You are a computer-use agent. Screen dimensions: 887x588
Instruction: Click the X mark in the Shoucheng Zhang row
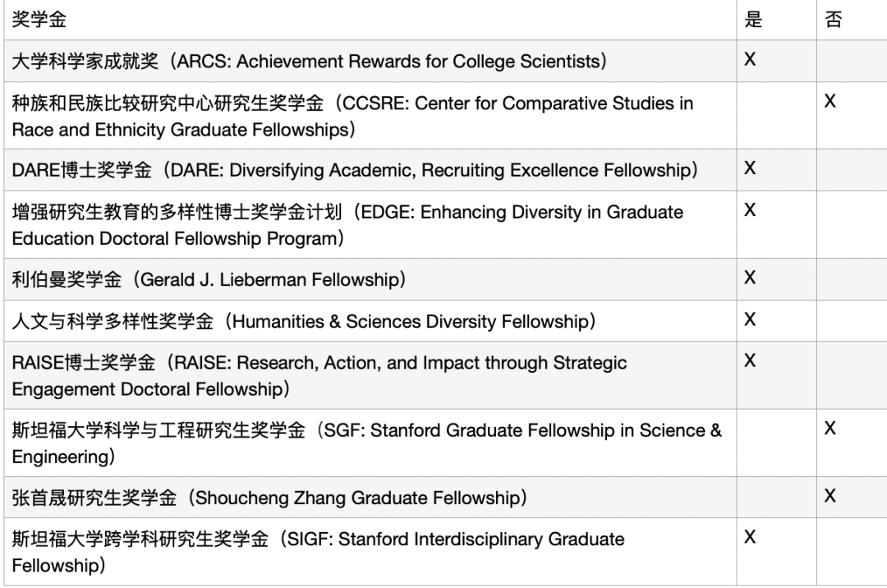coord(830,496)
